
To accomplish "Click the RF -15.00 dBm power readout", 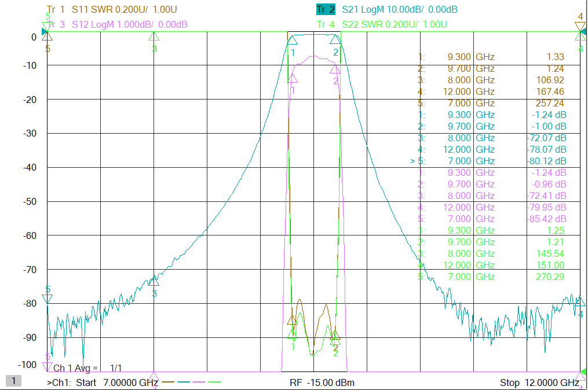I will coord(322,382).
